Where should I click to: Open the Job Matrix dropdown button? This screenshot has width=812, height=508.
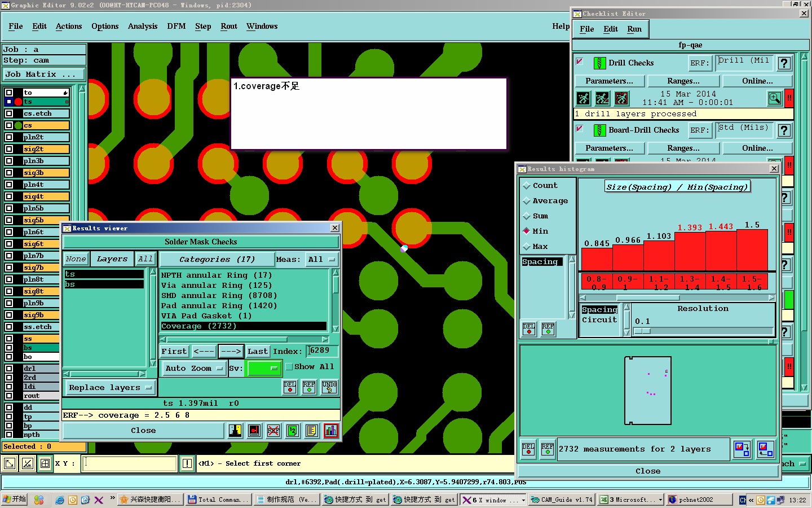(44, 74)
